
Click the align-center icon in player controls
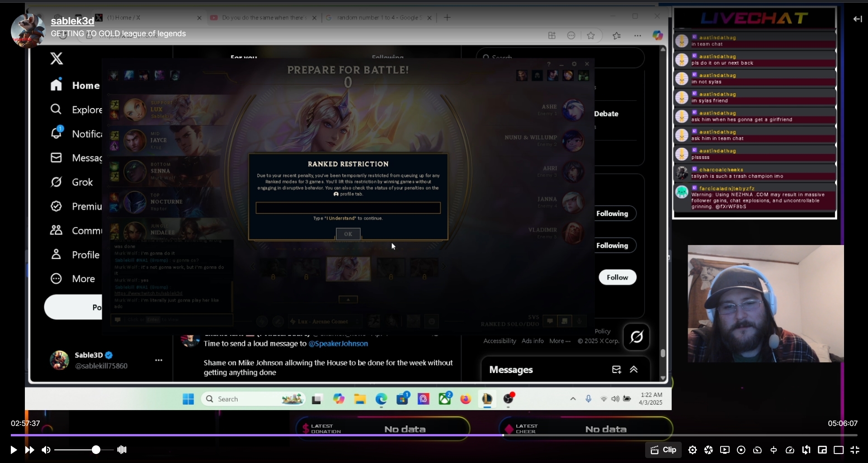(774, 450)
